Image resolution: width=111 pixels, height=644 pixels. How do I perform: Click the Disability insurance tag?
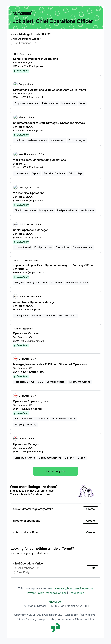click(x=25, y=458)
